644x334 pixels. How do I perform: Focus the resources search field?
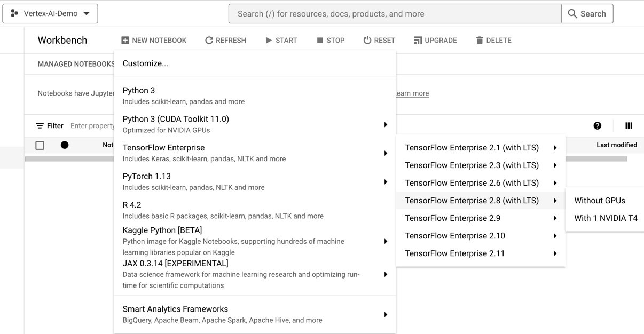tap(395, 14)
